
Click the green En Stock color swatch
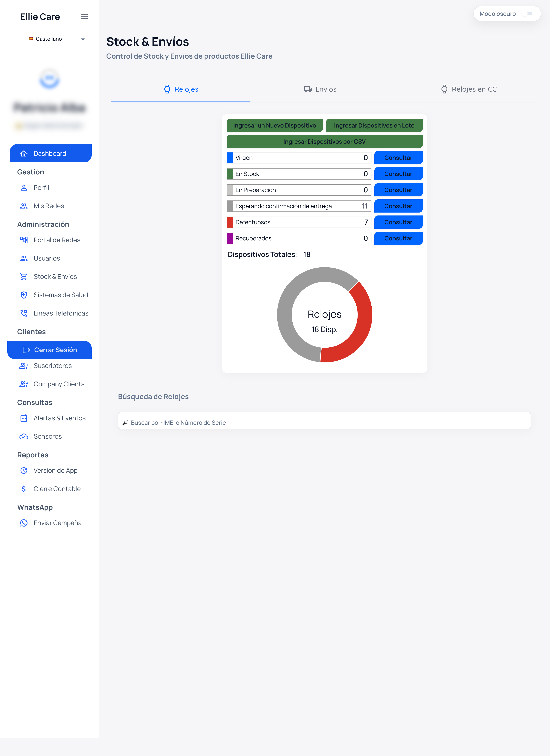click(230, 174)
